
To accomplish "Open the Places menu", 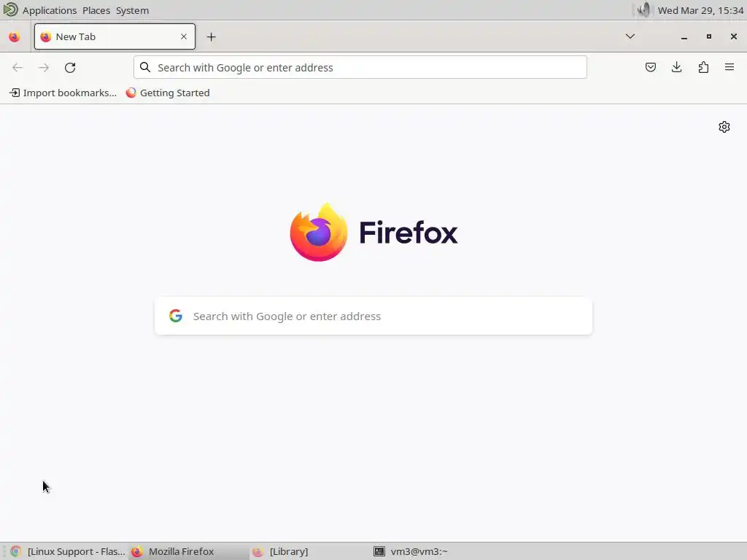I will pos(96,10).
